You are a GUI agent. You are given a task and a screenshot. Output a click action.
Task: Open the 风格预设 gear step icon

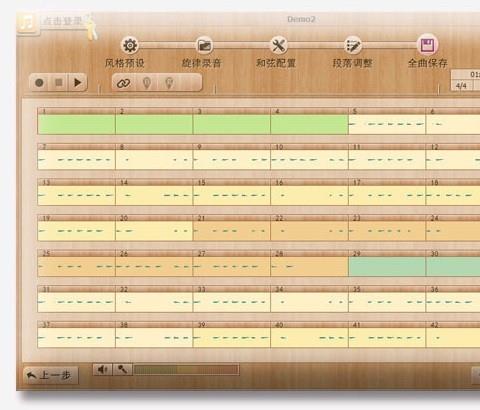click(x=130, y=45)
